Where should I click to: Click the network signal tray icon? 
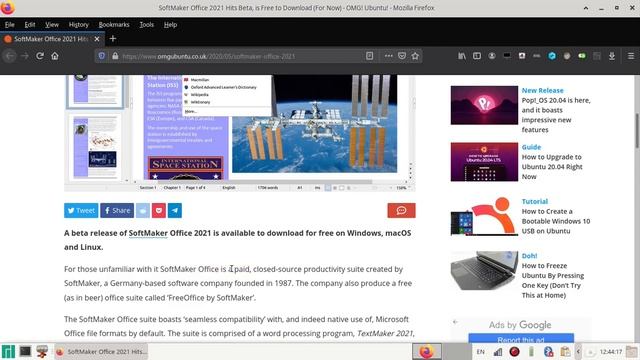pos(498,351)
